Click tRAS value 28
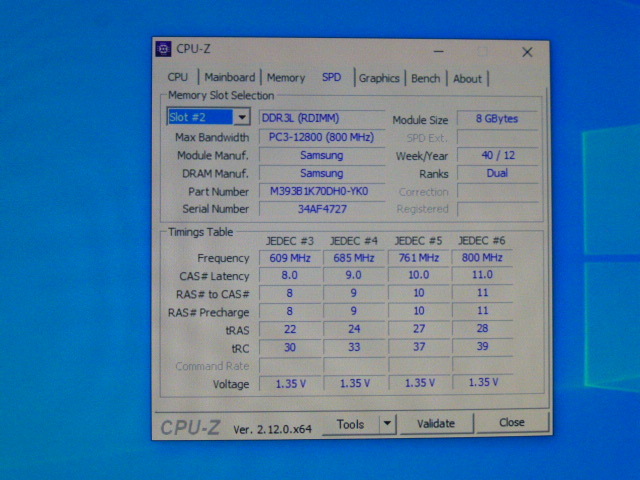This screenshot has height=480, width=640. pyautogui.click(x=482, y=329)
